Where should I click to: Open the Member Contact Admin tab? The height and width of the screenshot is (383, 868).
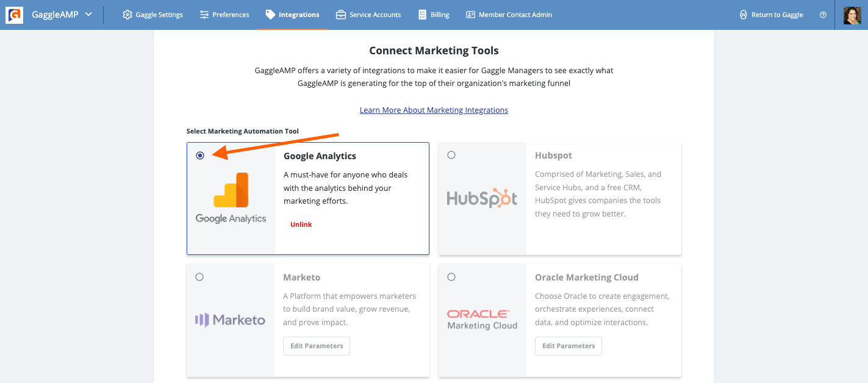[509, 15]
